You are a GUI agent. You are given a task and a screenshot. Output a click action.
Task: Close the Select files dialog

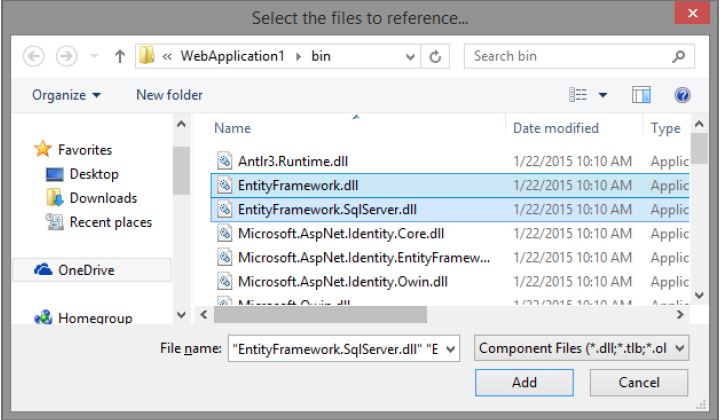point(692,13)
